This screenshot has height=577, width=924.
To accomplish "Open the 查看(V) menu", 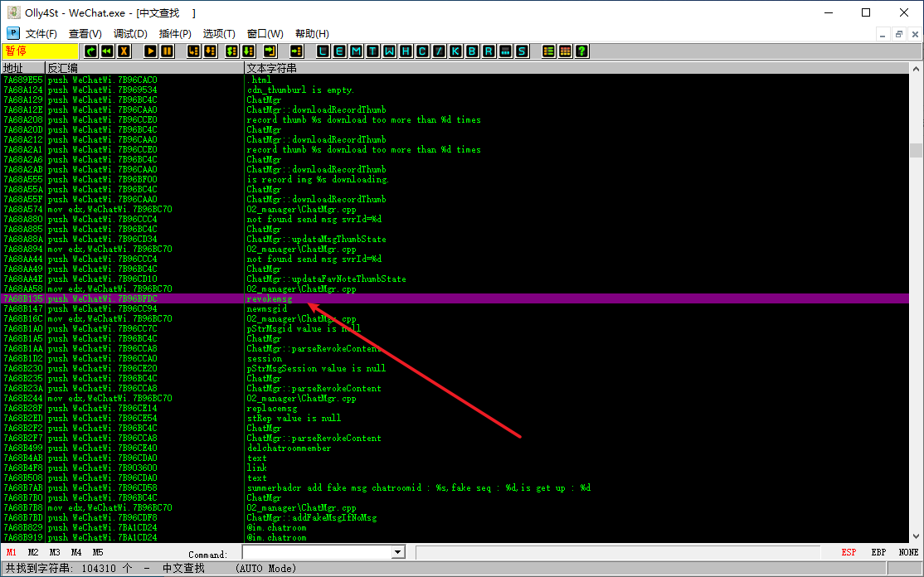I will pos(85,33).
